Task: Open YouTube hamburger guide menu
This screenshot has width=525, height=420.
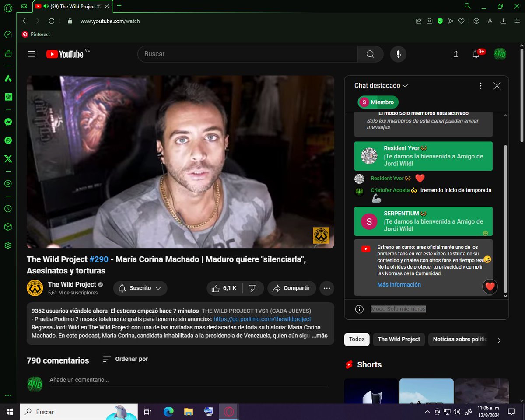Action: 31,54
